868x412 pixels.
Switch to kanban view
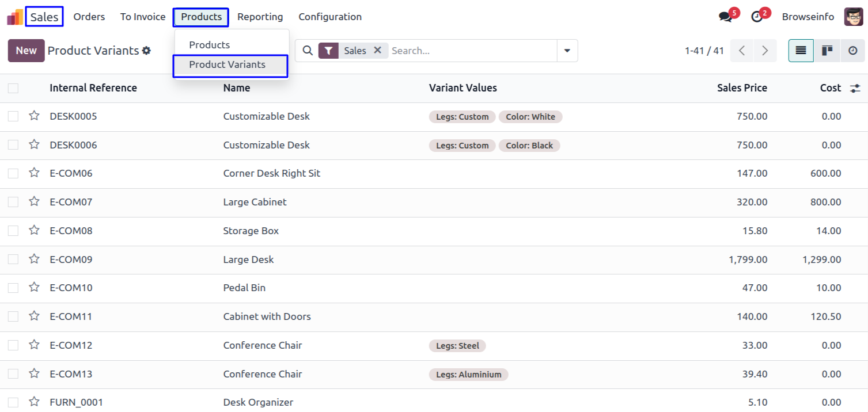click(x=827, y=51)
